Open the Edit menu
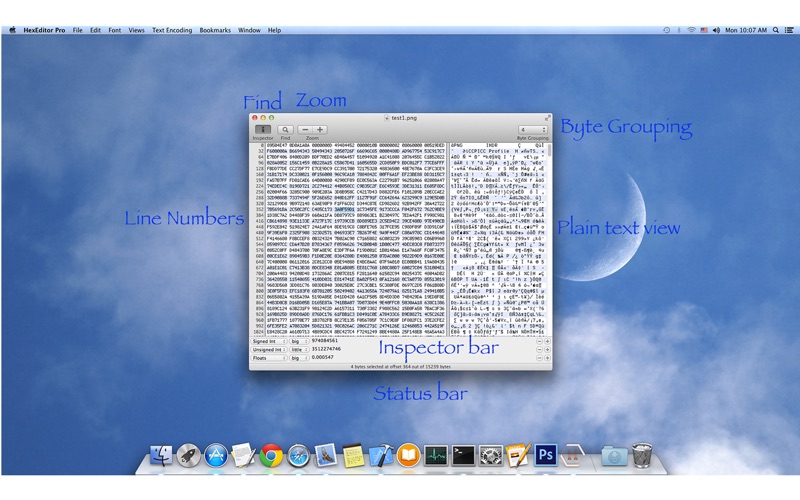Viewport: 800px width, 500px height. [95, 30]
